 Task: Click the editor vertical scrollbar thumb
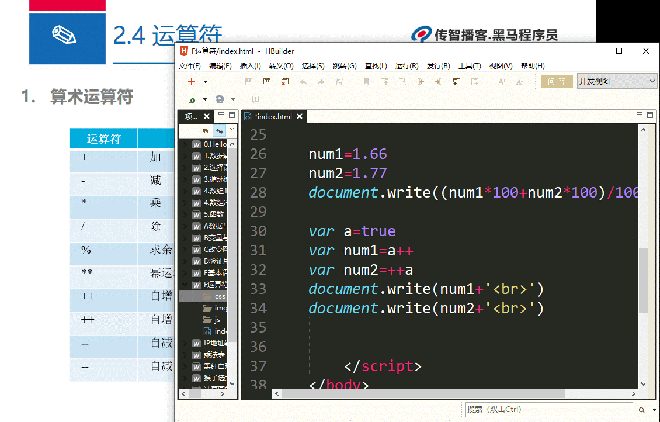(x=645, y=280)
